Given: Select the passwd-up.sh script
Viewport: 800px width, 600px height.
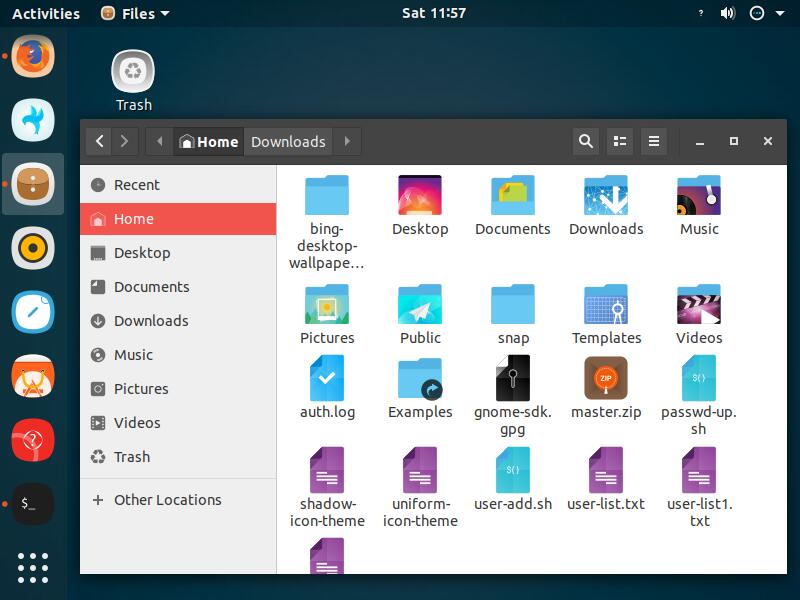Looking at the screenshot, I should [698, 379].
